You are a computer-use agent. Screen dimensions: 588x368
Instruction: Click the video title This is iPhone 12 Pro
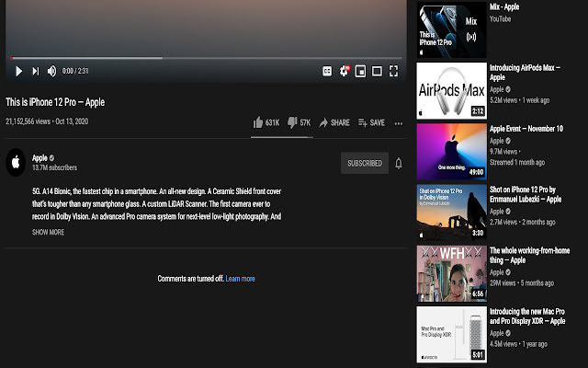55,102
